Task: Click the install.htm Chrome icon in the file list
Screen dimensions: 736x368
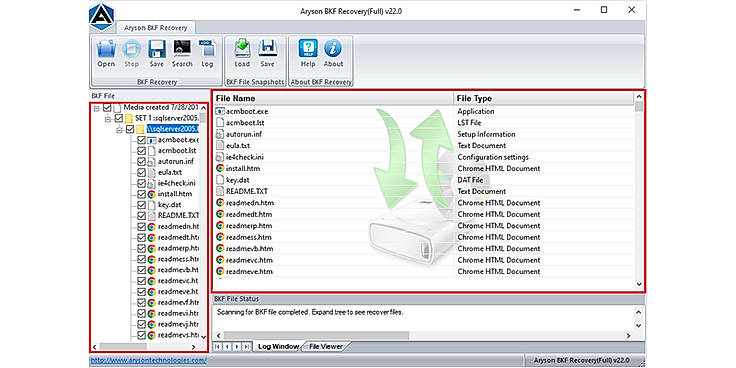Action: [x=220, y=169]
